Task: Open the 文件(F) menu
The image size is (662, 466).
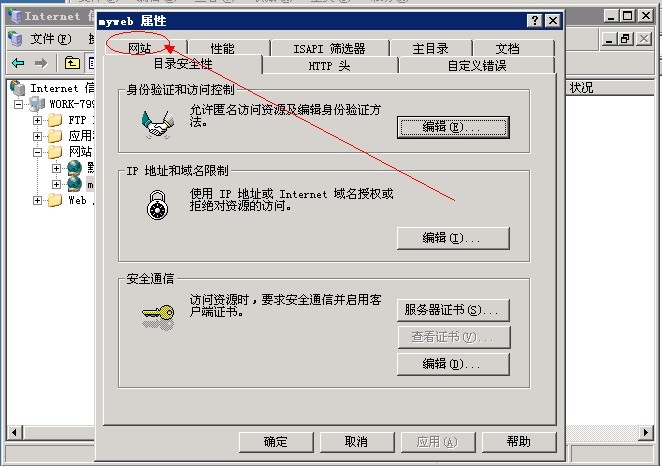Action: pos(51,39)
